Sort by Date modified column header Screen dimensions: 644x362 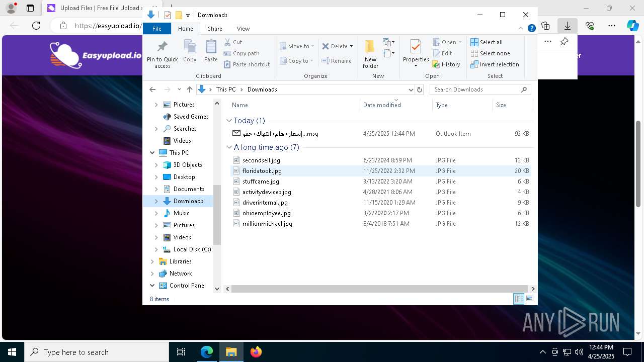pos(396,105)
